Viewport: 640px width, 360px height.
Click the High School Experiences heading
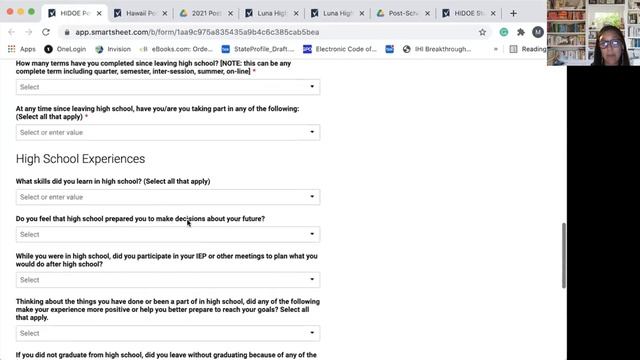coord(80,159)
